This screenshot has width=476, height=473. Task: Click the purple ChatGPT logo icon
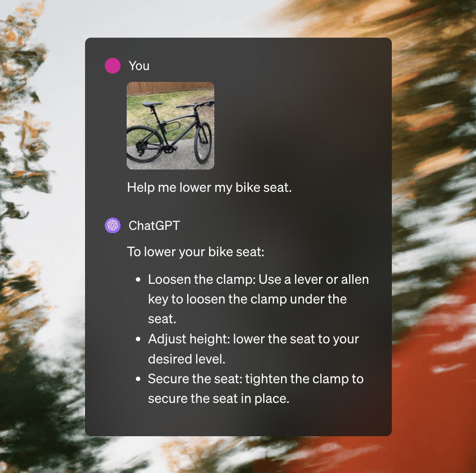[x=113, y=226]
